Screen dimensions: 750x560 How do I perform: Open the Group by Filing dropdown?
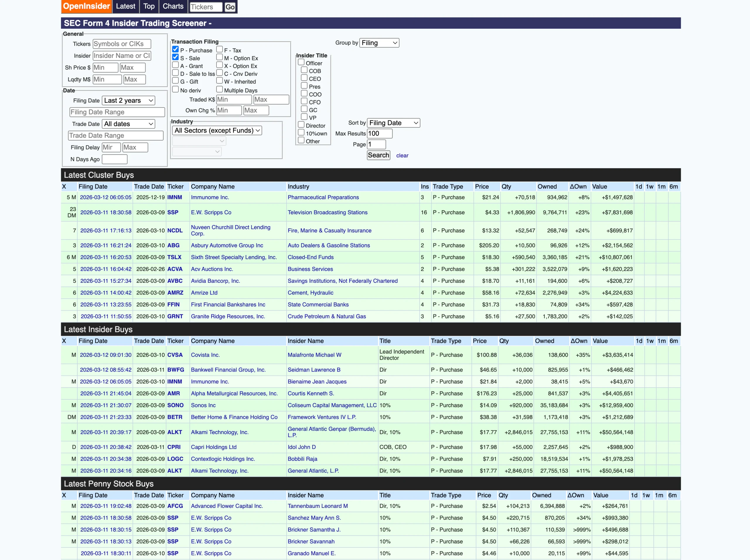[379, 43]
